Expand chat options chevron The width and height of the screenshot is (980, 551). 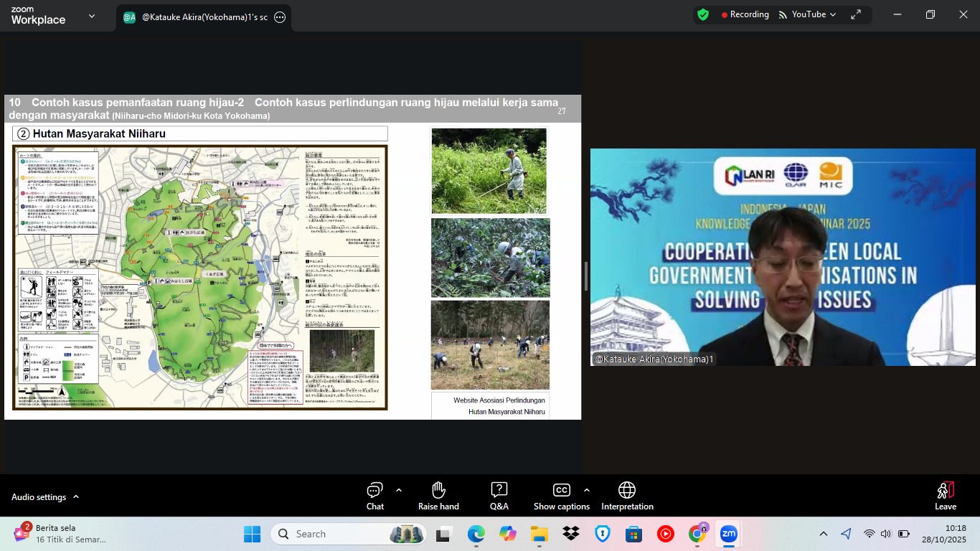click(399, 491)
